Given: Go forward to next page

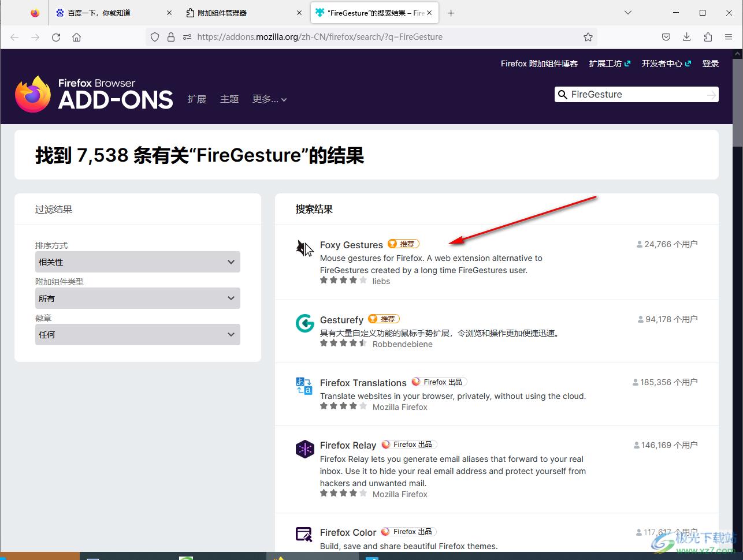Looking at the screenshot, I should 35,37.
